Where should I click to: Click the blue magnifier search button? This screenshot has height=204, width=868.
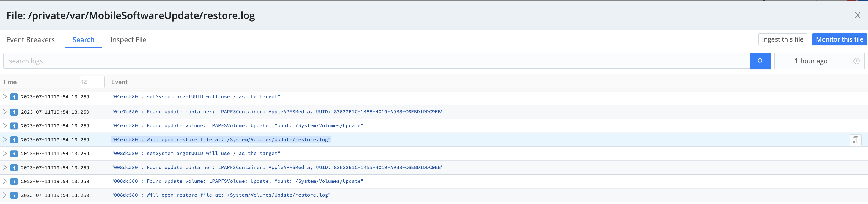tap(760, 61)
